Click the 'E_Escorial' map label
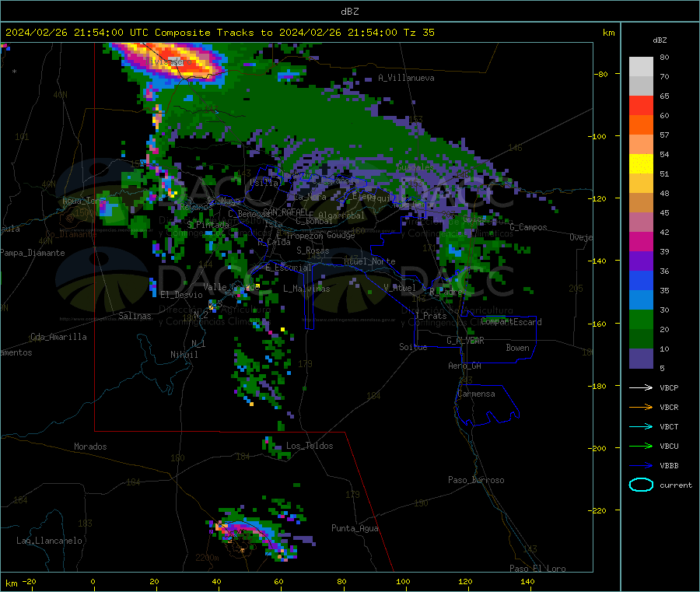700x592 pixels. (289, 268)
